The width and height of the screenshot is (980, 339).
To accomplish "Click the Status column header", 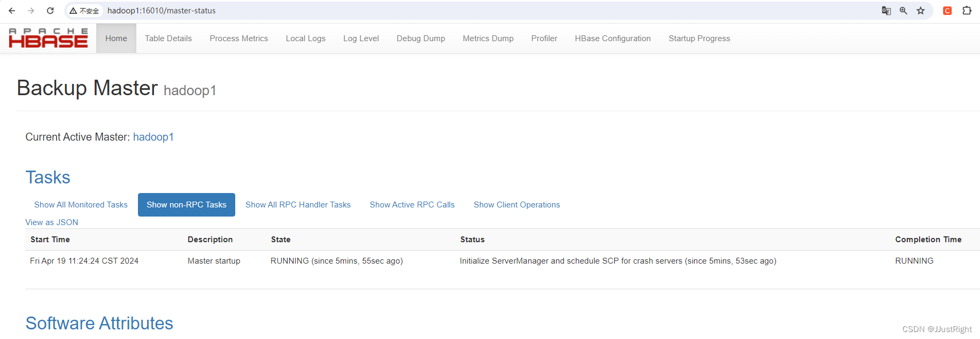I will coord(473,240).
